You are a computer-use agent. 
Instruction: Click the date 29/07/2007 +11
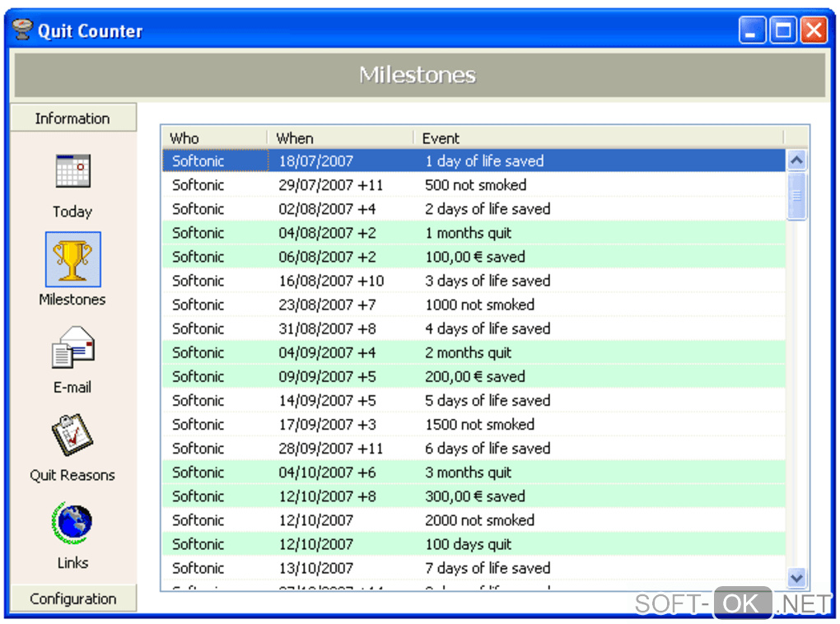pyautogui.click(x=330, y=184)
